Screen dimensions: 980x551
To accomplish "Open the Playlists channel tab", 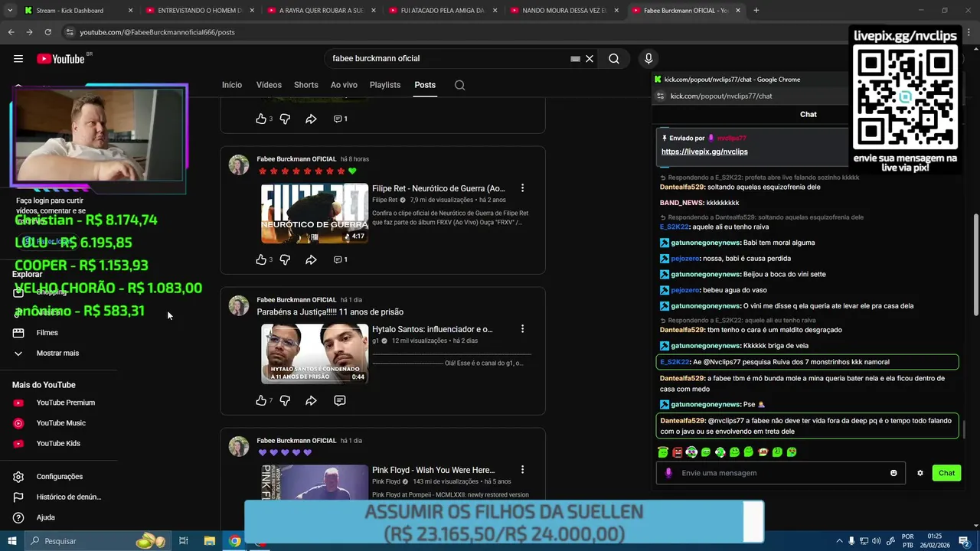I will 385,85.
